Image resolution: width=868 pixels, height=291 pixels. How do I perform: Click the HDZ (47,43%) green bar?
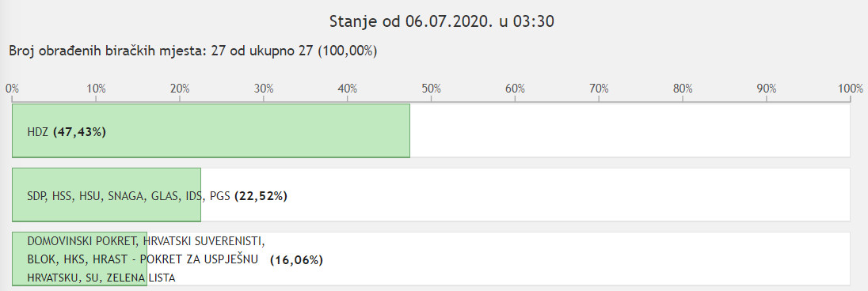pyautogui.click(x=211, y=130)
